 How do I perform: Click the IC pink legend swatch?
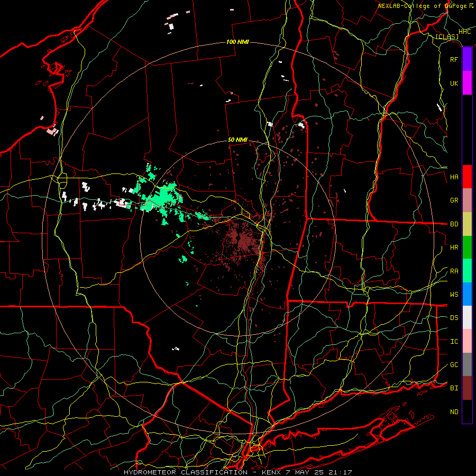[x=467, y=341]
